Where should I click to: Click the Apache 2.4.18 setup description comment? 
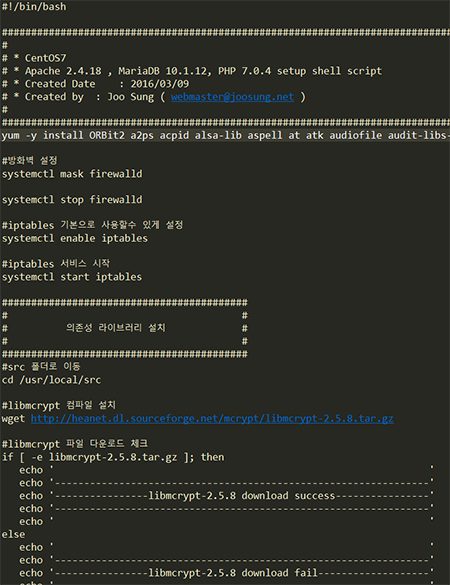[192, 71]
